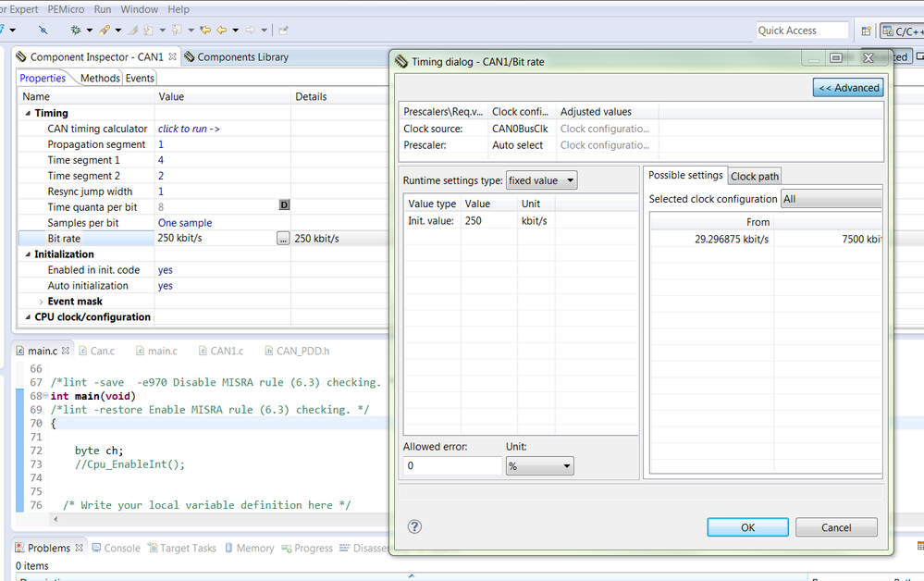Open the PEMicro menu
The image size is (924, 581).
click(x=66, y=9)
